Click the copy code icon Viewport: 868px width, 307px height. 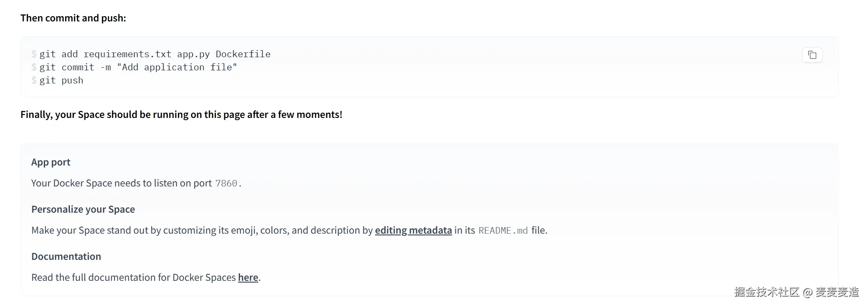click(812, 55)
